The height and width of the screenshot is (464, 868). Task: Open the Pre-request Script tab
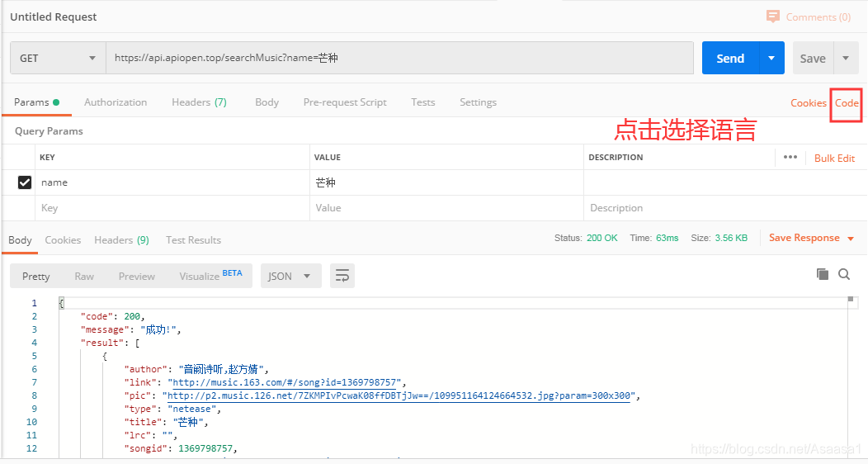[x=345, y=102]
